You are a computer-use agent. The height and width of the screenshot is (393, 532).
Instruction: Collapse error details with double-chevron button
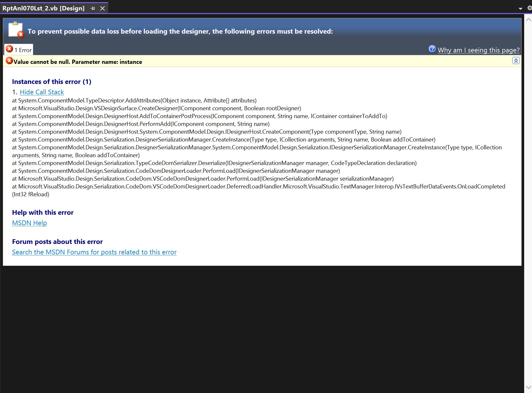[516, 61]
